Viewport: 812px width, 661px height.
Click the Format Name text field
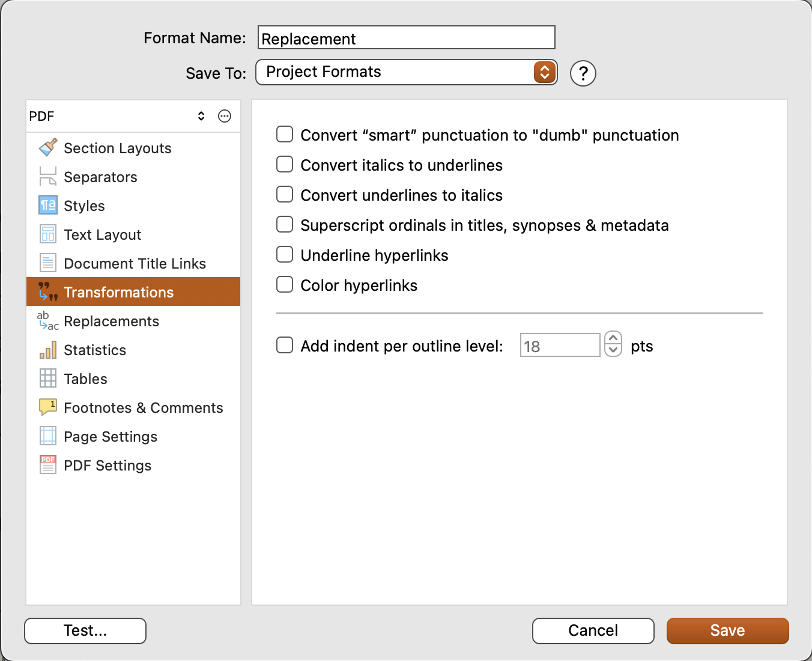[407, 38]
